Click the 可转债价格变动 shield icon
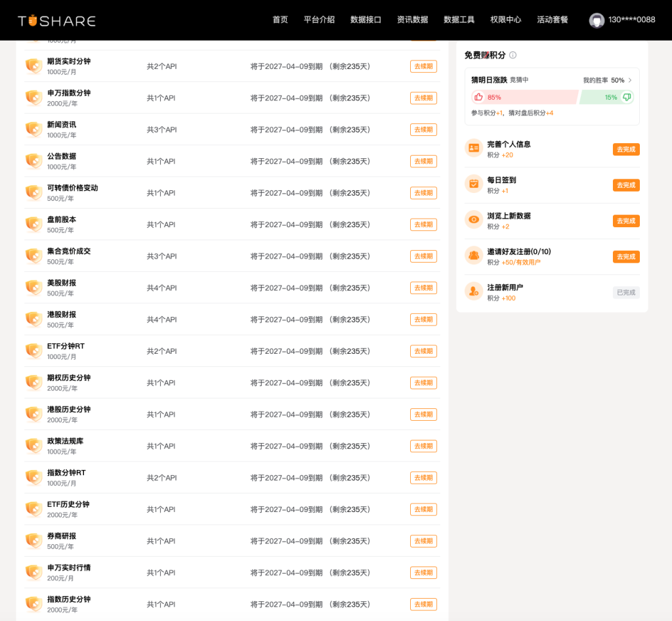Viewport: 672px width, 621px height. coord(33,193)
